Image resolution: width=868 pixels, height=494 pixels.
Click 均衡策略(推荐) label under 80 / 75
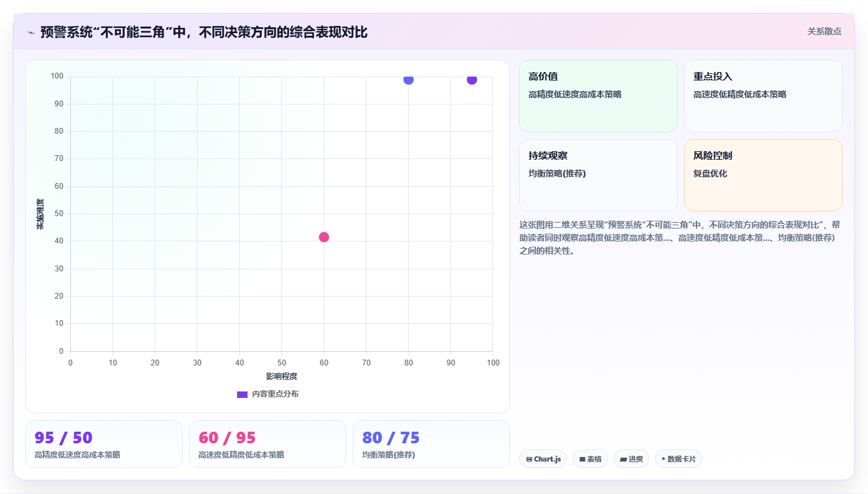click(x=389, y=454)
